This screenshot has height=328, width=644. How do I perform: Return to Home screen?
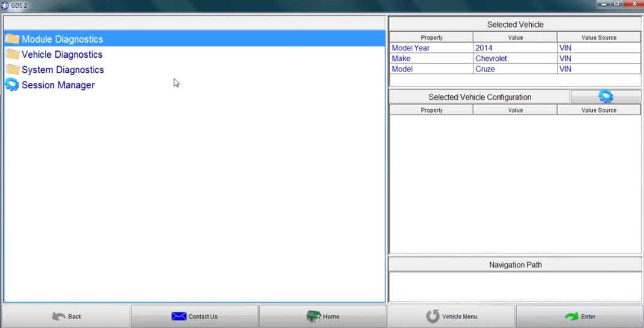click(x=323, y=316)
